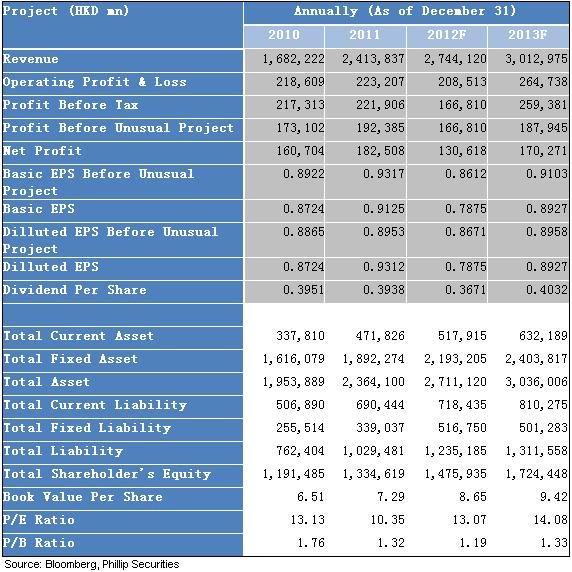The width and height of the screenshot is (572, 572).
Task: Click the Operating Profit & Loss label
Action: 94,82
